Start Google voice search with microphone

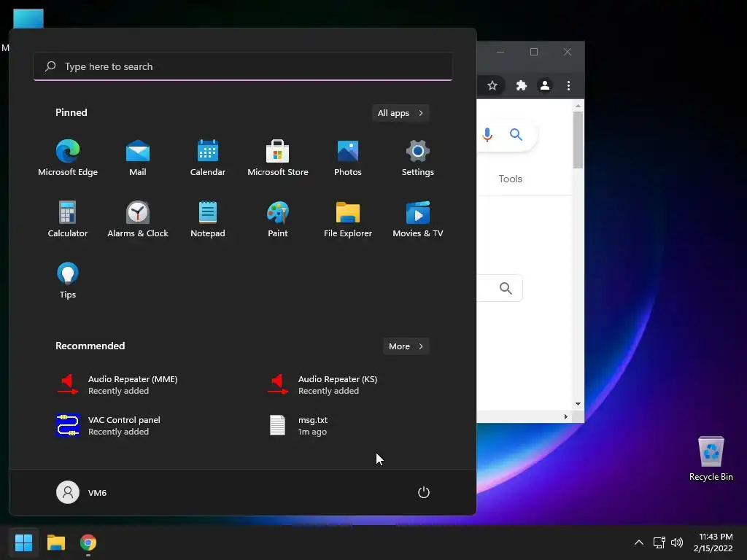tap(487, 135)
